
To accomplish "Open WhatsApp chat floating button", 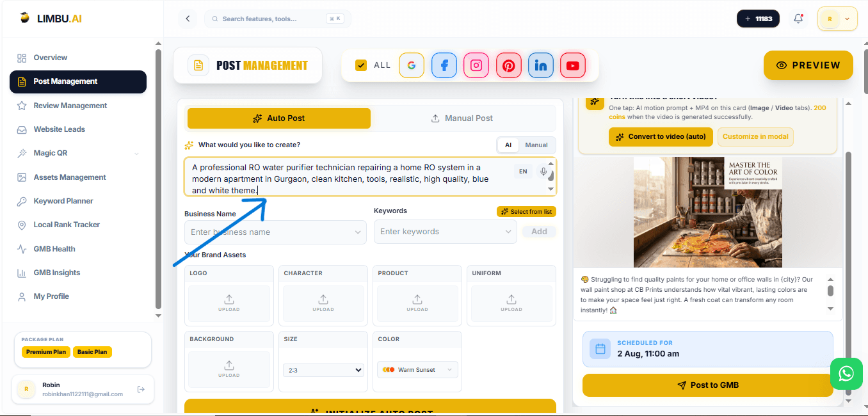I will tap(846, 374).
